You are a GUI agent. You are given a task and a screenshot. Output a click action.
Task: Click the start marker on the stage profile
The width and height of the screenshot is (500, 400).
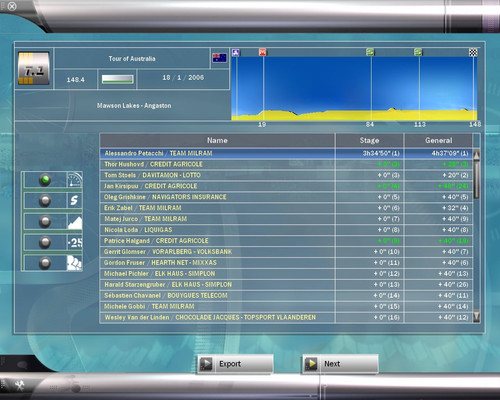(236, 52)
